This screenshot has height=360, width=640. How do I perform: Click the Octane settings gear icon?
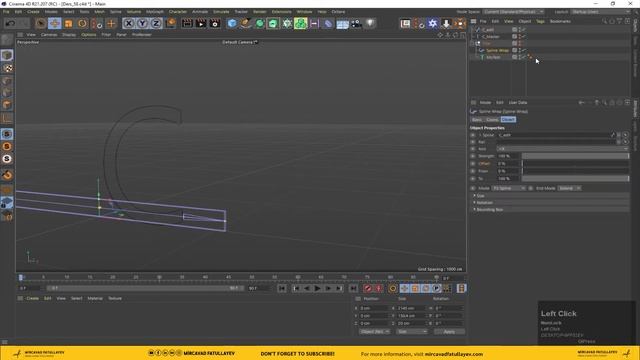(x=433, y=24)
